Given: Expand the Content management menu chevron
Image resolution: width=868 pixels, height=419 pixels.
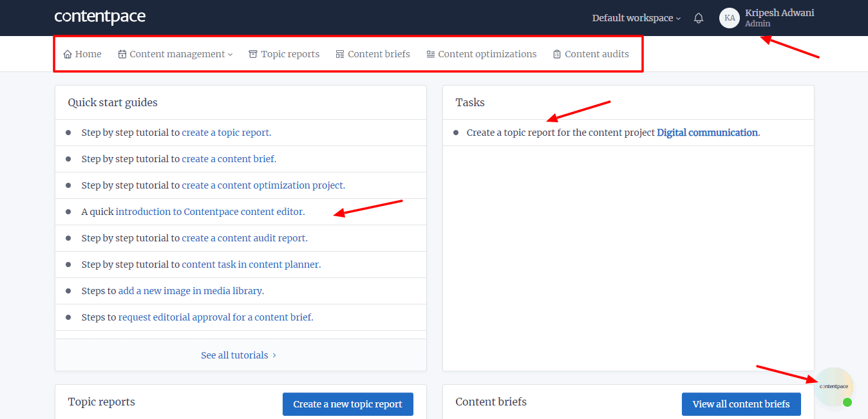Looking at the screenshot, I should click(231, 55).
